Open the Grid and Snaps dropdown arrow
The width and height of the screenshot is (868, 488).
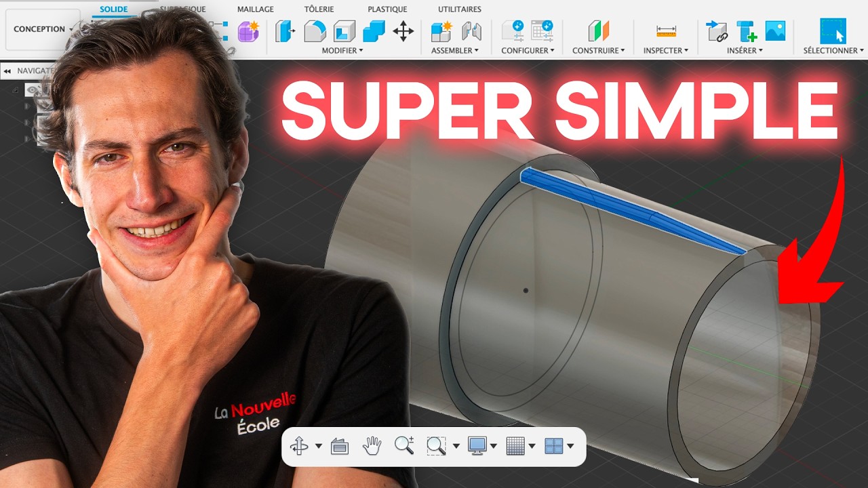(532, 446)
